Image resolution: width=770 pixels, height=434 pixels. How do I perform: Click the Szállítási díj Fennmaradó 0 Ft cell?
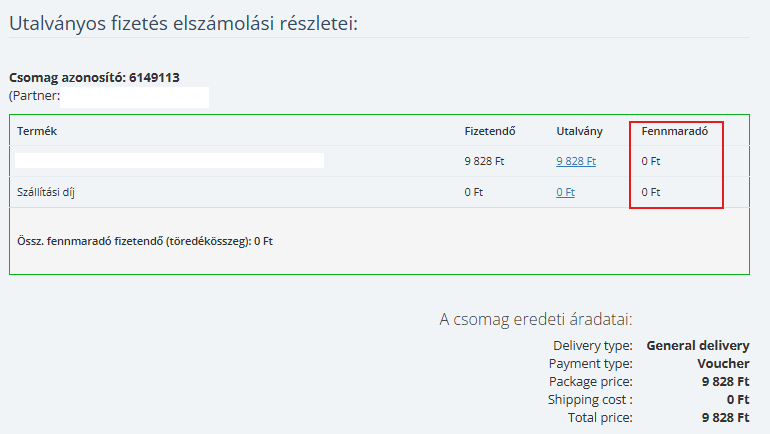point(651,192)
